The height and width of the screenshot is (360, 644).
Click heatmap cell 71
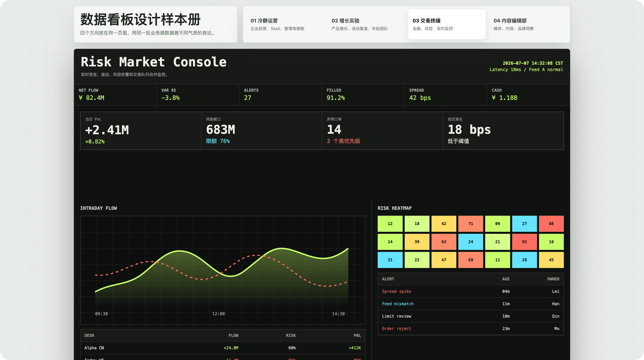tap(470, 224)
